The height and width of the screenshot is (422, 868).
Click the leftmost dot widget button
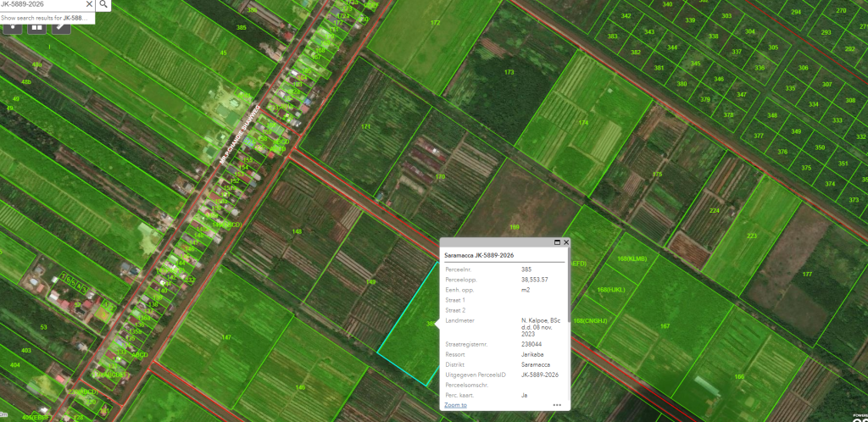[x=13, y=26]
